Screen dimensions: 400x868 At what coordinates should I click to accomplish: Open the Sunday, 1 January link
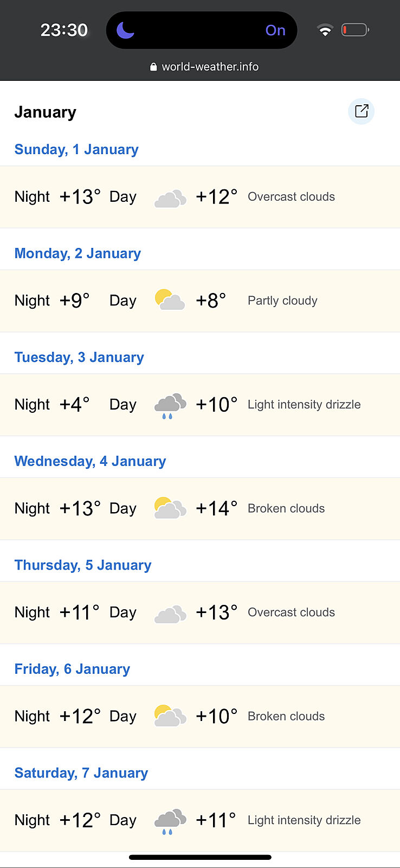76,149
